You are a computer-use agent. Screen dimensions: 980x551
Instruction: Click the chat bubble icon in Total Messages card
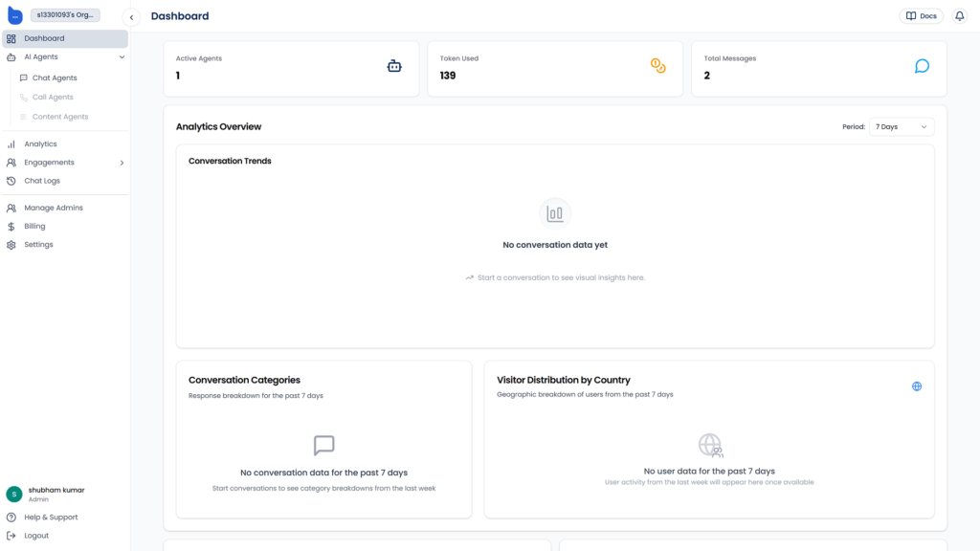[922, 66]
